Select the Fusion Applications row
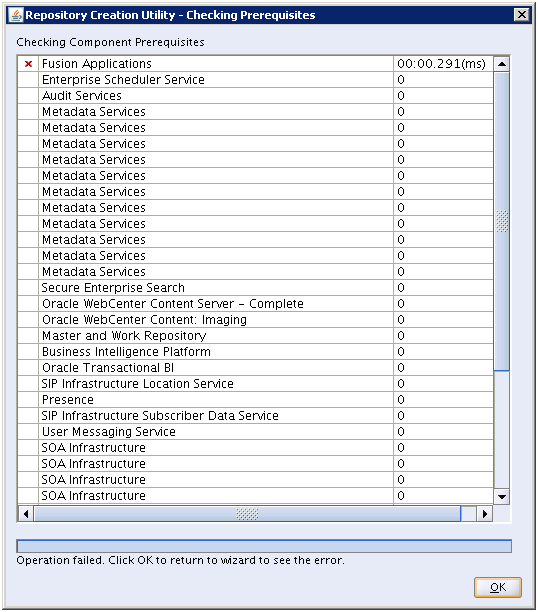Viewport: 538px width, 612px height. tap(255, 64)
